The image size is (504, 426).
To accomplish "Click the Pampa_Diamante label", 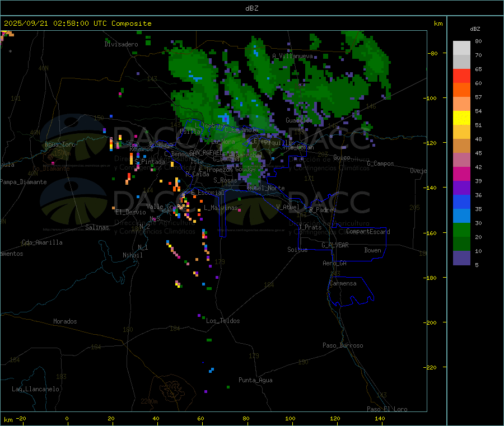I will click(x=24, y=182).
